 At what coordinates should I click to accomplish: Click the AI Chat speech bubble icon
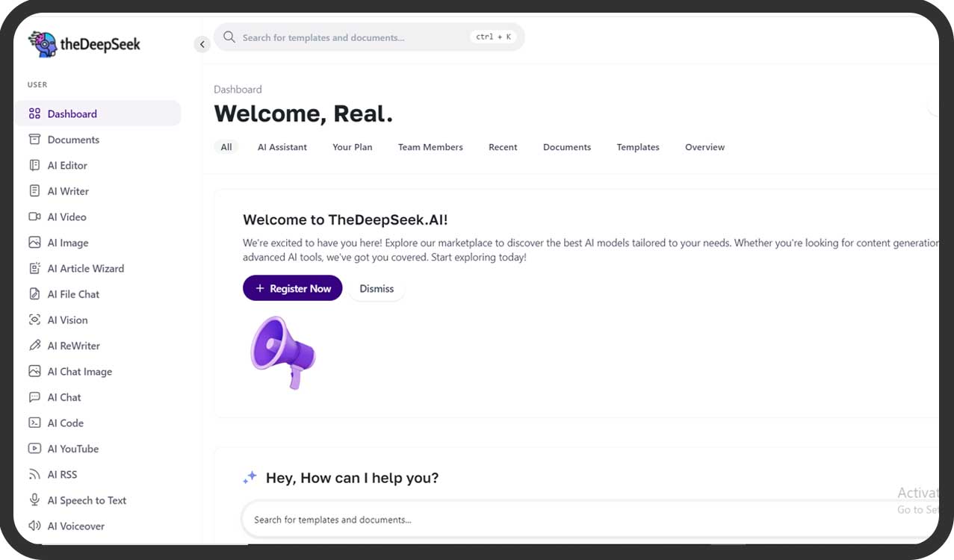34,397
